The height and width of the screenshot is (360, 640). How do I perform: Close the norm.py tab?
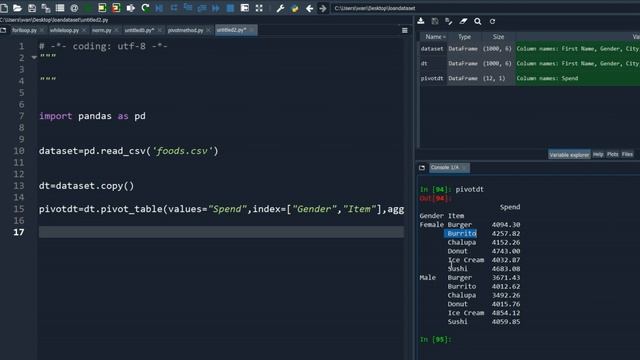116,30
